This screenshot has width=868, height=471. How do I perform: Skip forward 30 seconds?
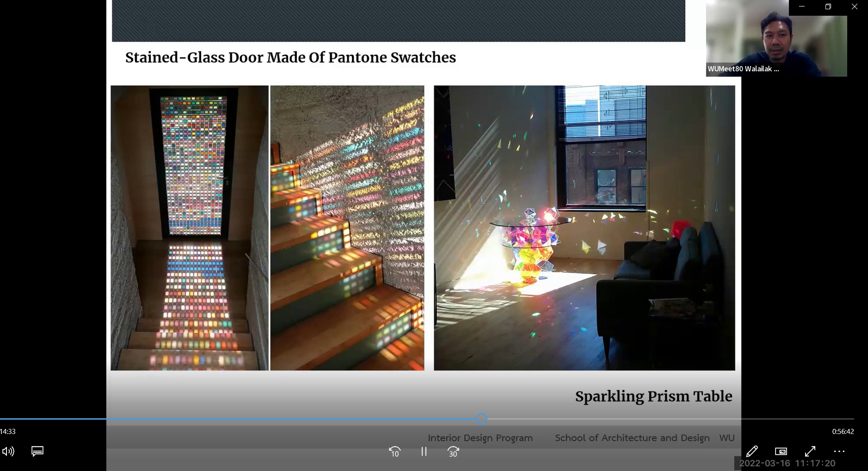[453, 452]
